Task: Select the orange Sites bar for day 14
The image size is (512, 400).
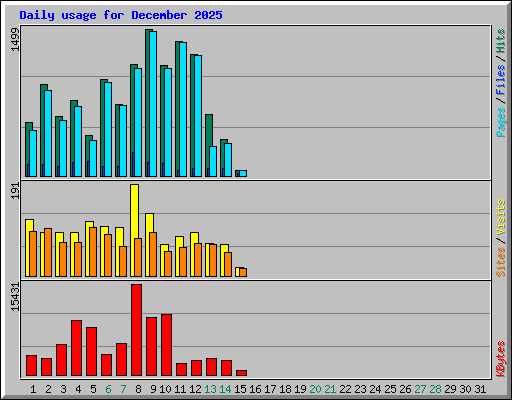Action: click(228, 264)
